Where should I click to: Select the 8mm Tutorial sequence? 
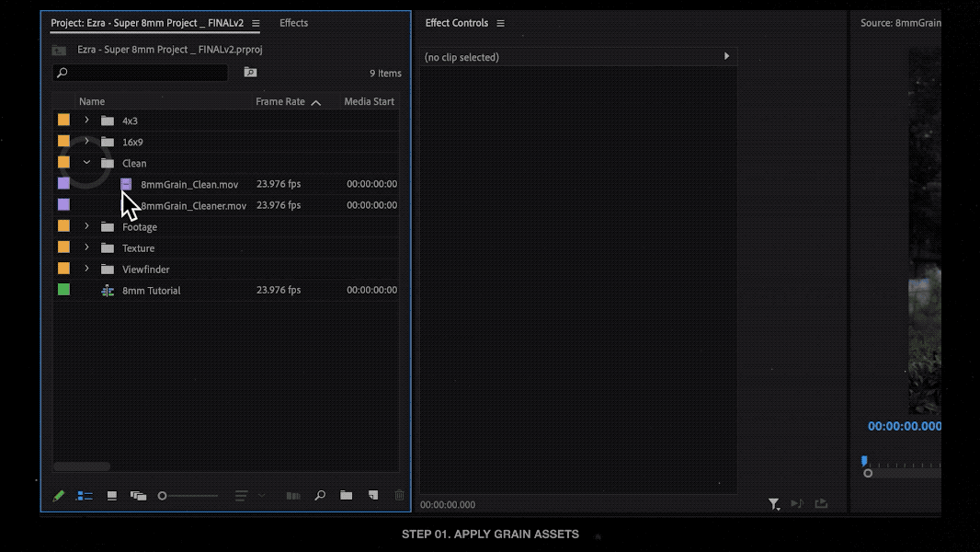[152, 291]
